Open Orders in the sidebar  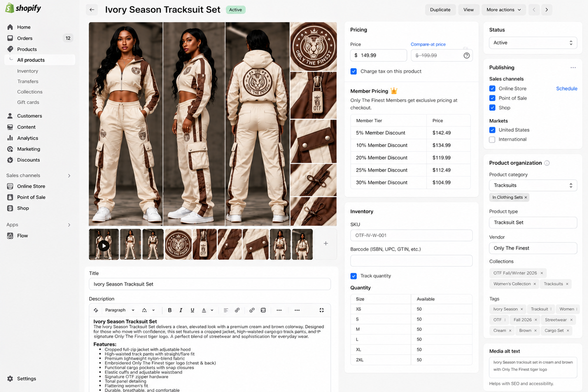(24, 38)
